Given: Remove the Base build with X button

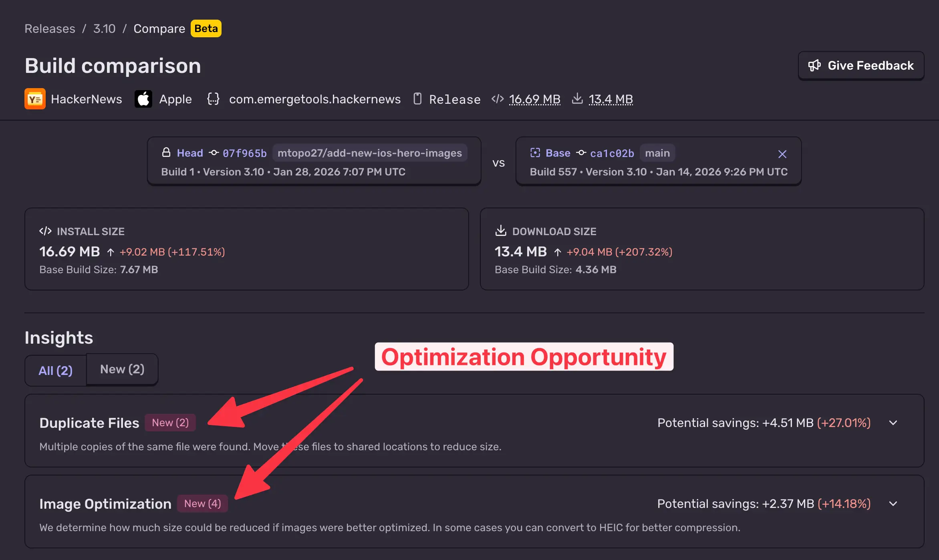Looking at the screenshot, I should (x=782, y=154).
